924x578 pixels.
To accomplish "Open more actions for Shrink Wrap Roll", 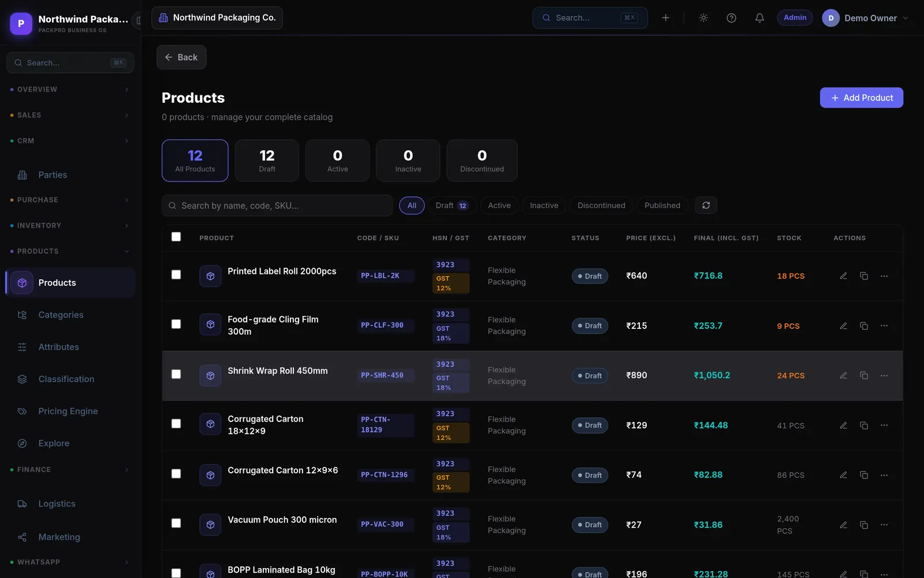I will point(884,376).
